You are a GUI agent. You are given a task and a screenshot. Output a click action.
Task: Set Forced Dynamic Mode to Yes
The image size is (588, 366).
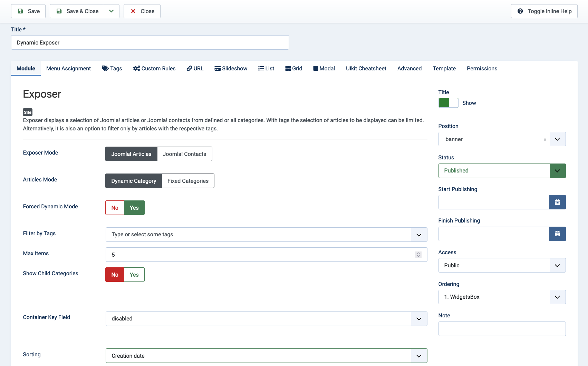pyautogui.click(x=134, y=208)
